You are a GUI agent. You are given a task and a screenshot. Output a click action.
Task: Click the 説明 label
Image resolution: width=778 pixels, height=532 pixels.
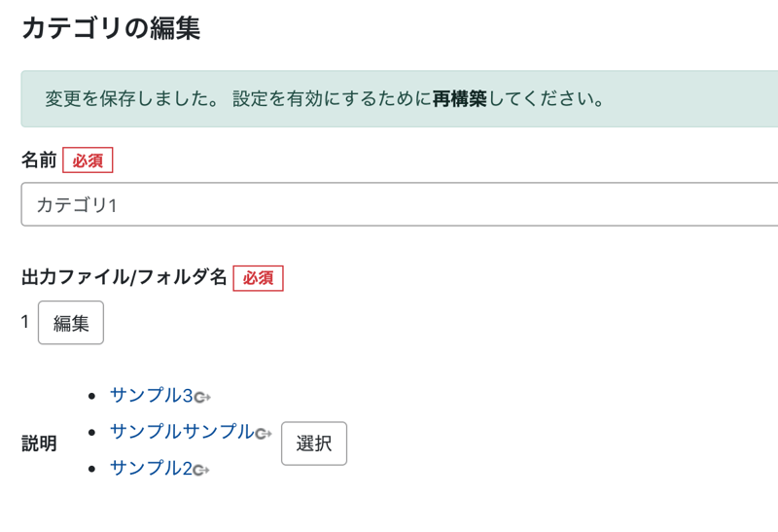(x=39, y=443)
